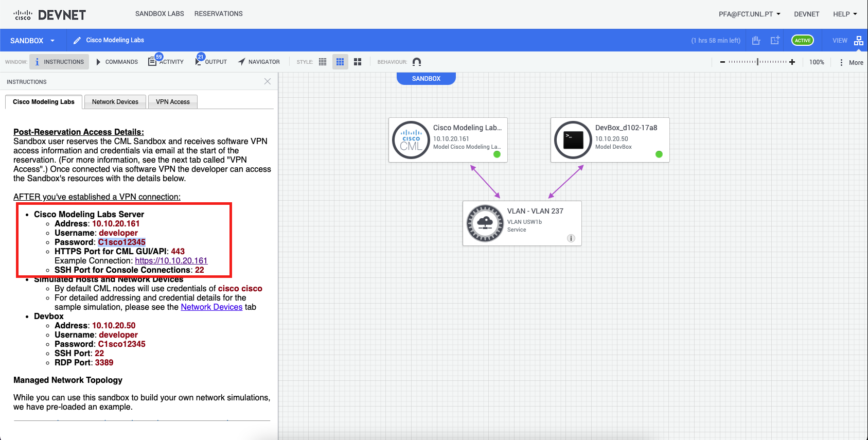Click the 10.10.20.161 IP on the CML node
Screen dimensions: 868x440
click(451, 139)
